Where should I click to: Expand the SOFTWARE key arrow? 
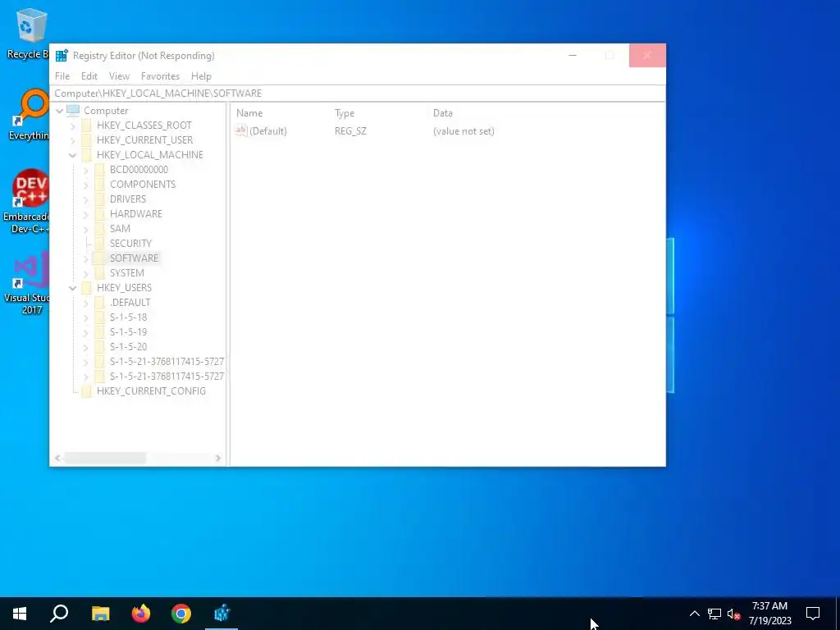pos(85,258)
